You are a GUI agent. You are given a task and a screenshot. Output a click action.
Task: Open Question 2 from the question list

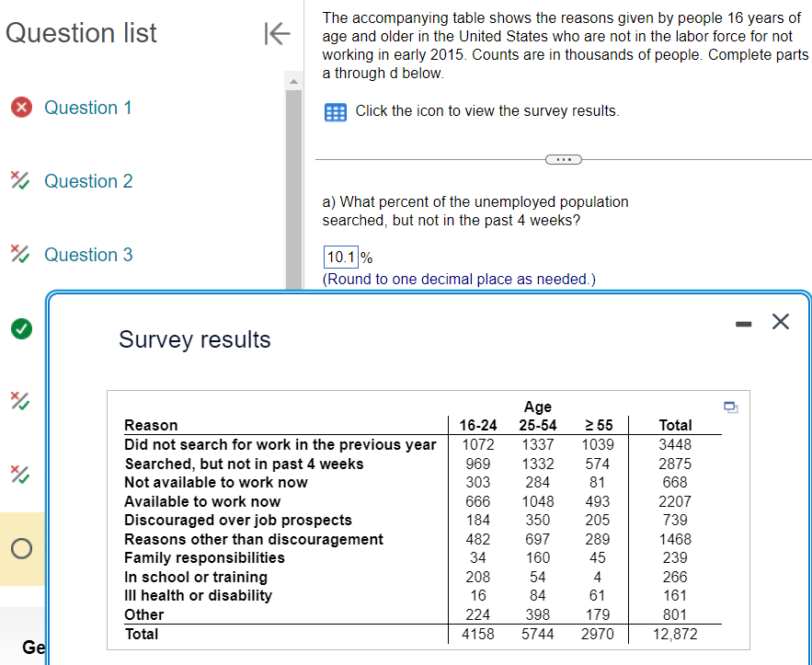[x=87, y=181]
